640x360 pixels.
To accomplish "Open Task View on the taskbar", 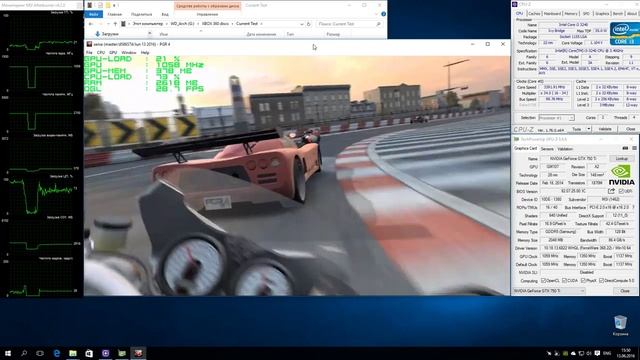I will [40, 353].
